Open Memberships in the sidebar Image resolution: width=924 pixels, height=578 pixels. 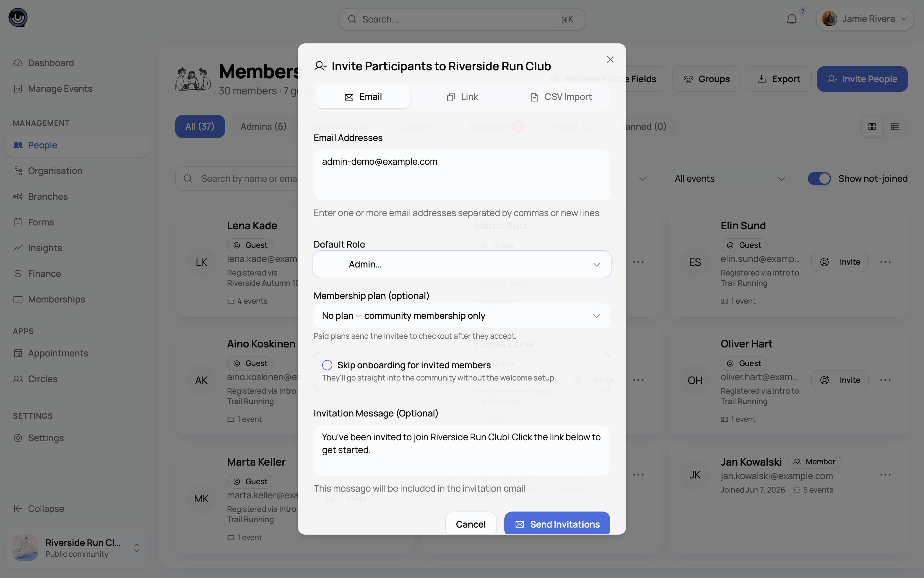77,299
